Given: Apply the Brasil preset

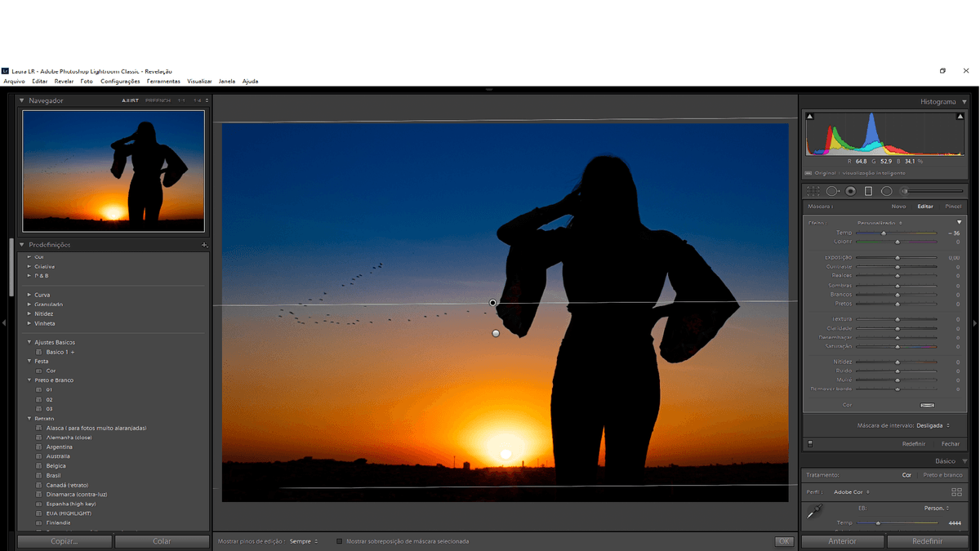Looking at the screenshot, I should [x=53, y=475].
